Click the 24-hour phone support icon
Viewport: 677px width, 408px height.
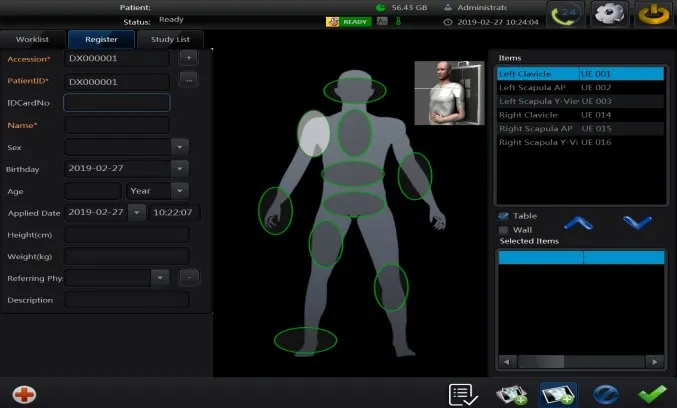point(567,16)
